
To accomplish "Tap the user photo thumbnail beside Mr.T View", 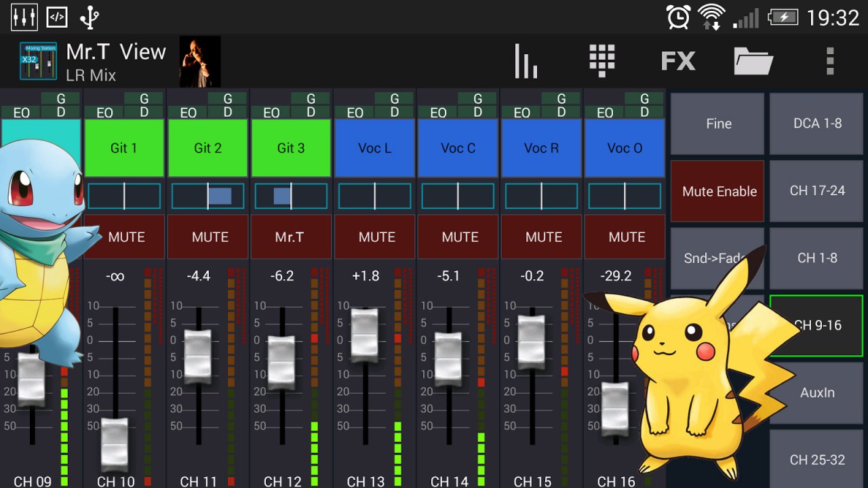I will (x=200, y=62).
